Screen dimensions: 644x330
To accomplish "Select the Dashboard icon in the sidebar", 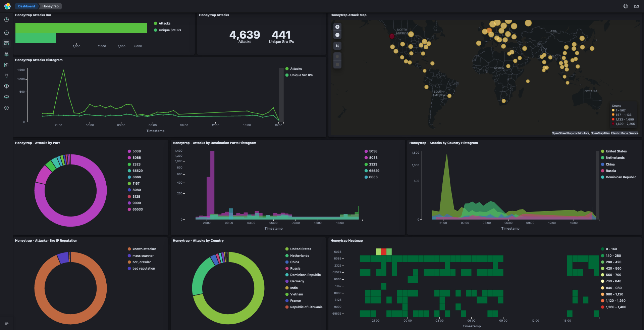I will pyautogui.click(x=6, y=43).
